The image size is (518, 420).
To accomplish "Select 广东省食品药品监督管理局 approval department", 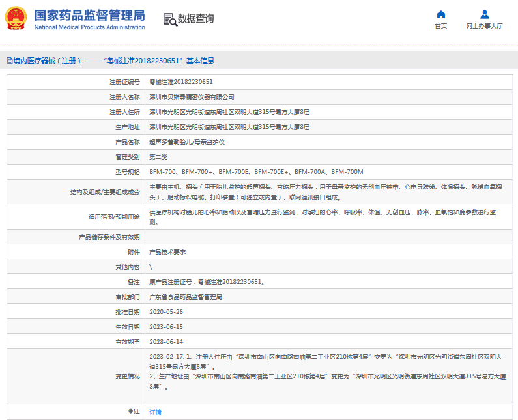I will click(186, 297).
